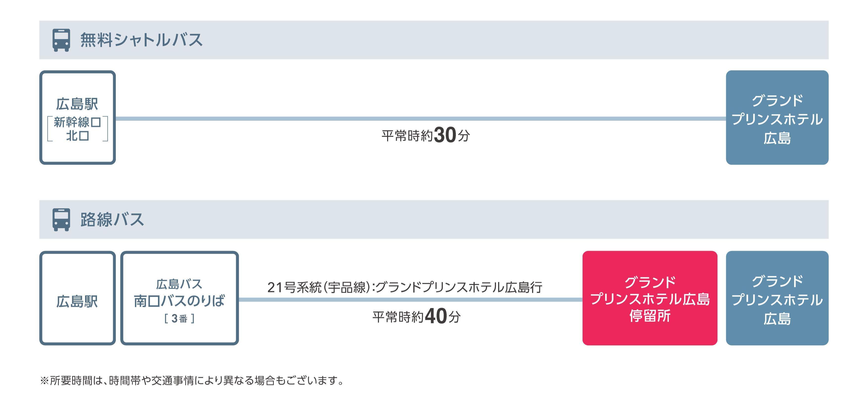Click the route line below the 21号系統 text

410,299
